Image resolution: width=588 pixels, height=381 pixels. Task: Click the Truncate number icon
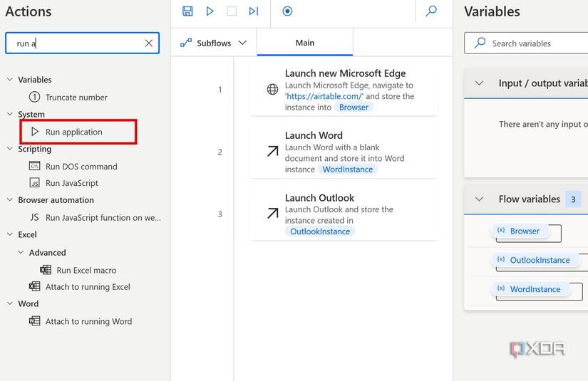click(34, 97)
